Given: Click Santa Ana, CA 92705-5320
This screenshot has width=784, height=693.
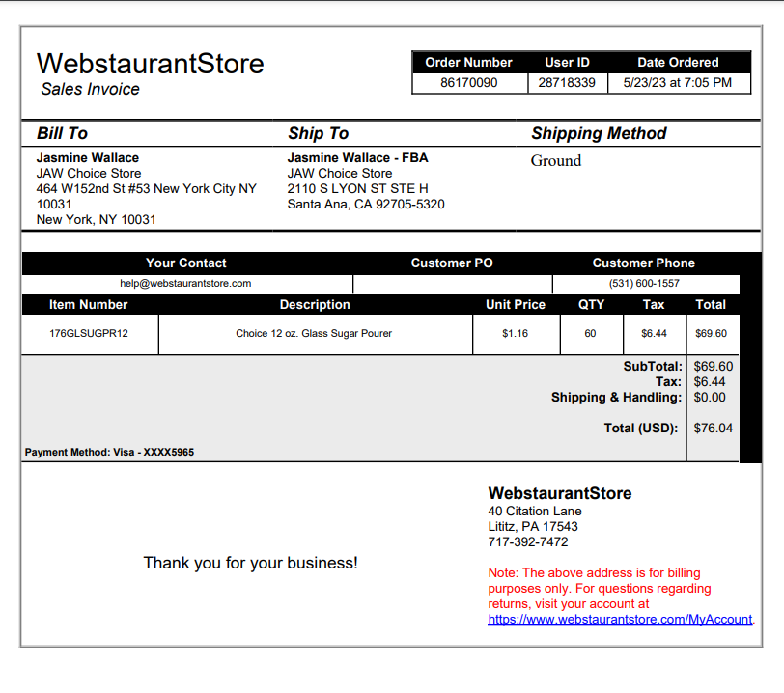Looking at the screenshot, I should [x=366, y=205].
